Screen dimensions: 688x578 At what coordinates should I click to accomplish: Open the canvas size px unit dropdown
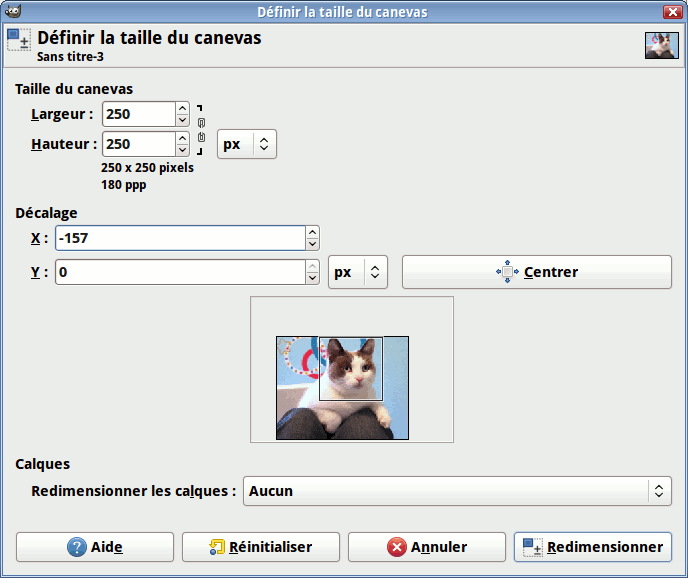pyautogui.click(x=246, y=144)
